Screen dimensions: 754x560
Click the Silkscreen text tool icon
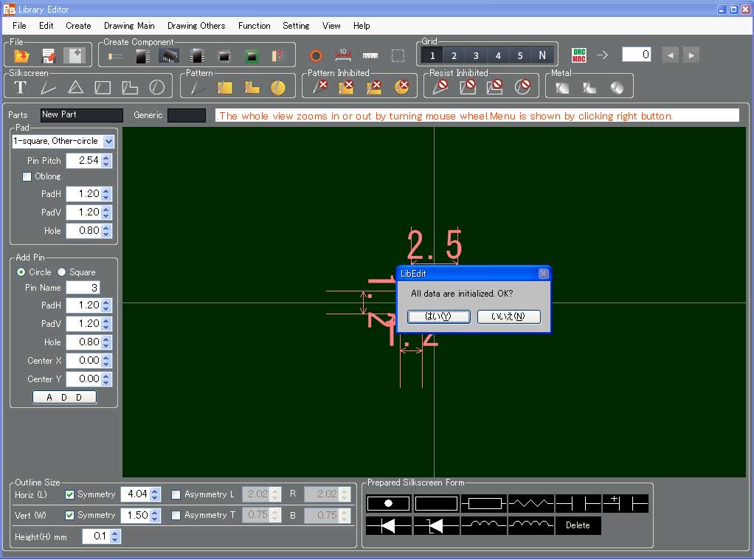(21, 87)
